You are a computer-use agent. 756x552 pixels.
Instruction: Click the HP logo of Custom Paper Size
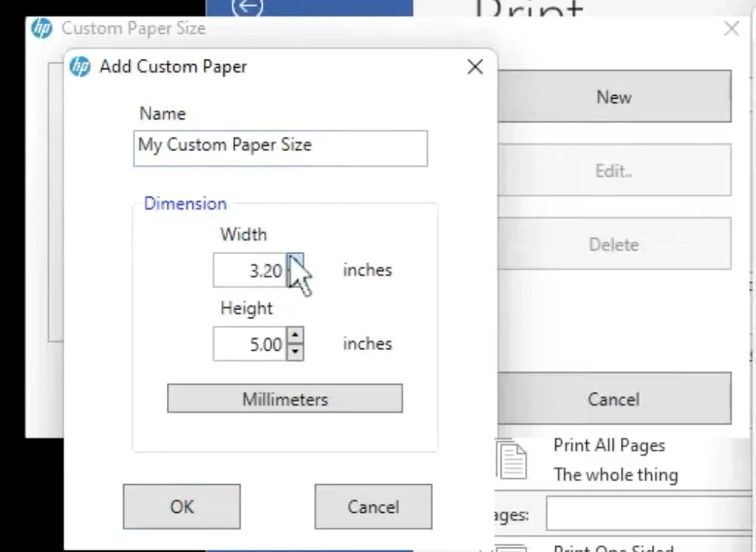click(x=42, y=29)
